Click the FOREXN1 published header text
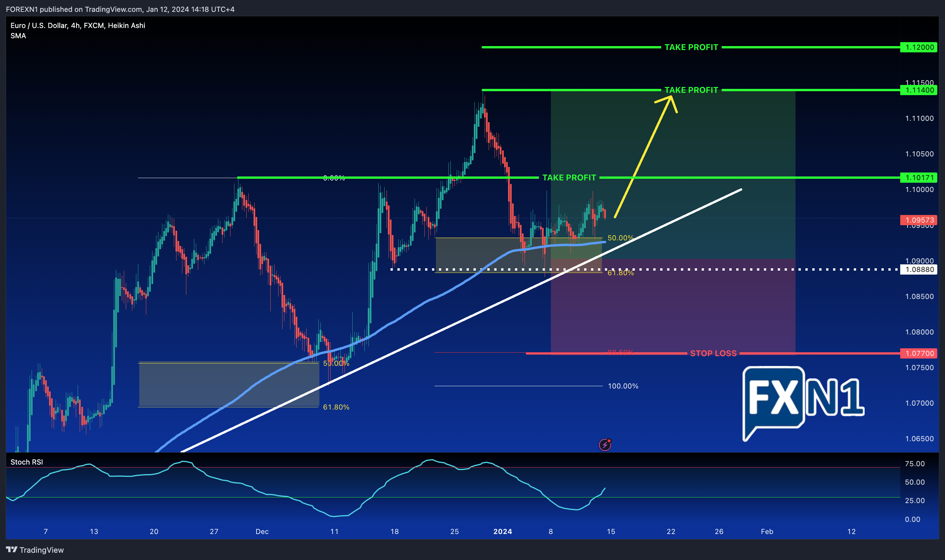 coord(120,9)
